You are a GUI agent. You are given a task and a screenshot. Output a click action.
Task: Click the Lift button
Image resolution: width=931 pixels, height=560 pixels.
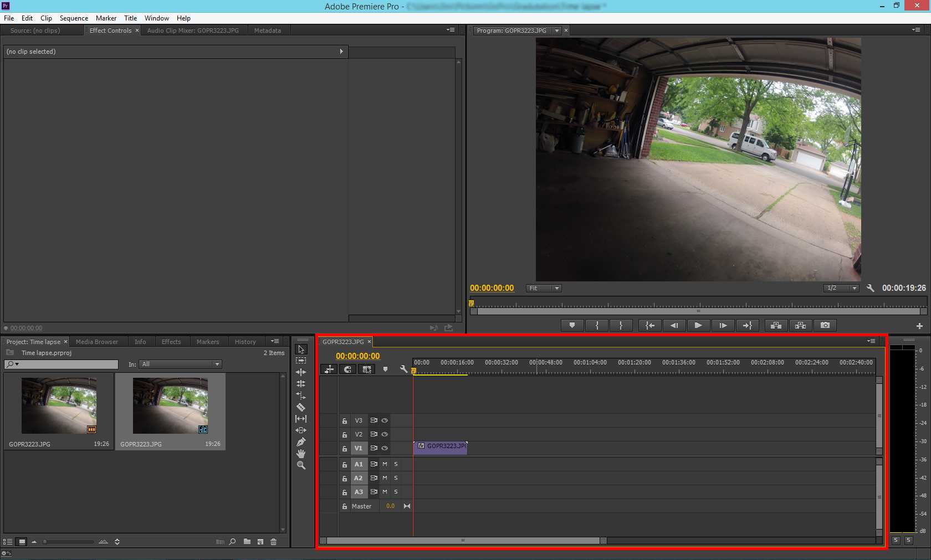tap(776, 325)
